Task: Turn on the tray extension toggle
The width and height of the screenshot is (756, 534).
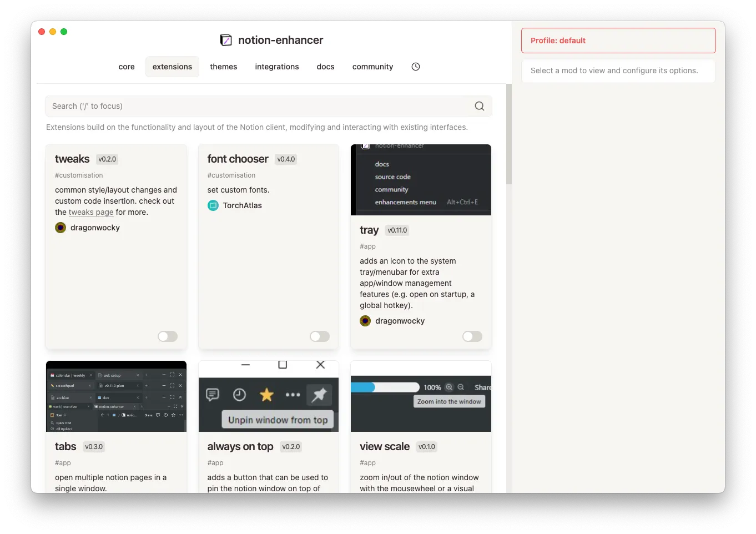Action: coord(472,336)
